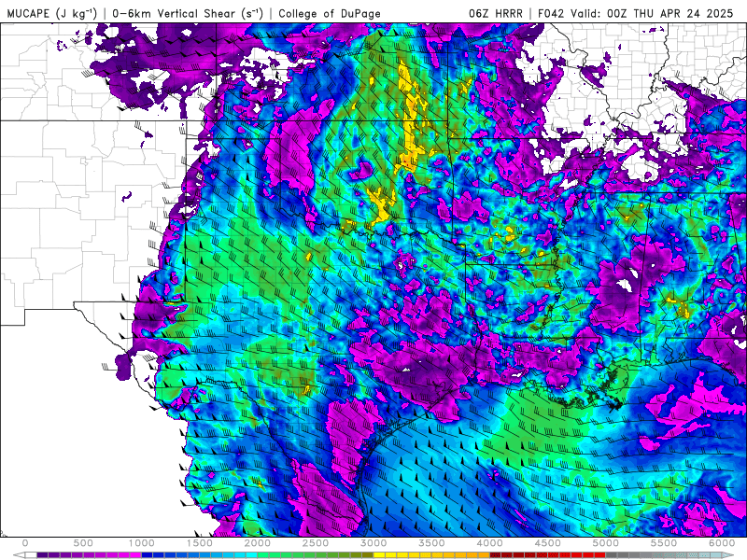The height and width of the screenshot is (560, 747).
Task: Click the yellow section of the color bar
Action: click(431, 555)
